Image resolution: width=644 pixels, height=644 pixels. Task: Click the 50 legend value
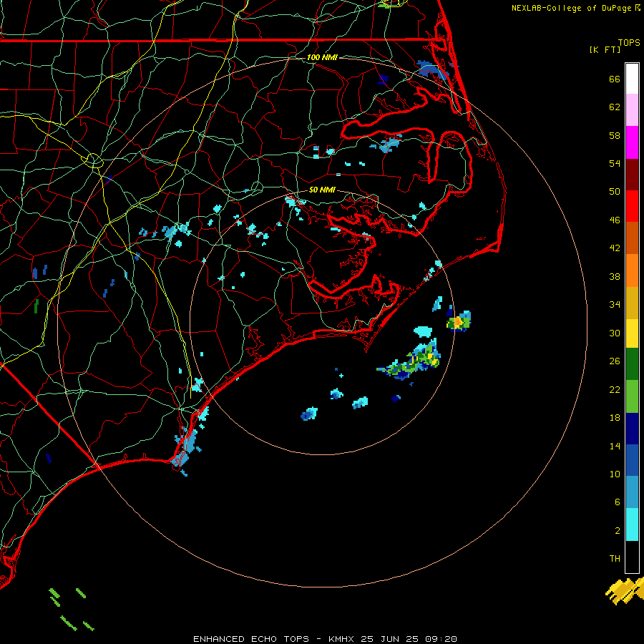[615, 192]
